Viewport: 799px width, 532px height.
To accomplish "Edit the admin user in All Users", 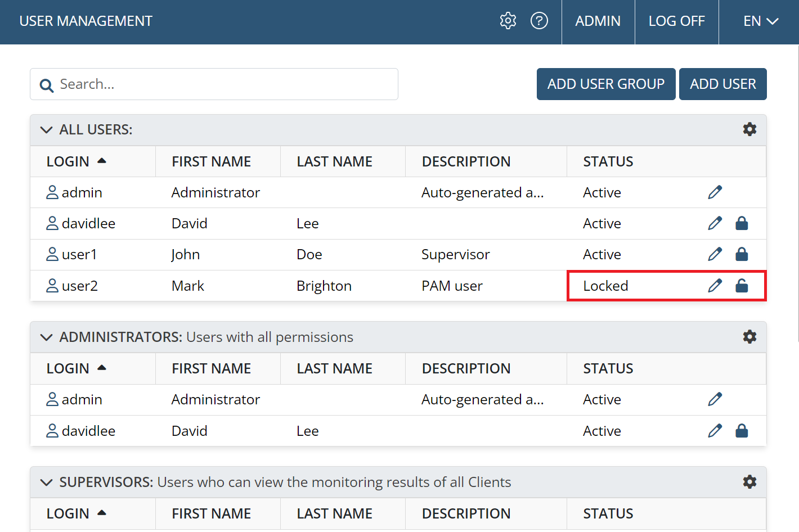I will click(x=715, y=192).
